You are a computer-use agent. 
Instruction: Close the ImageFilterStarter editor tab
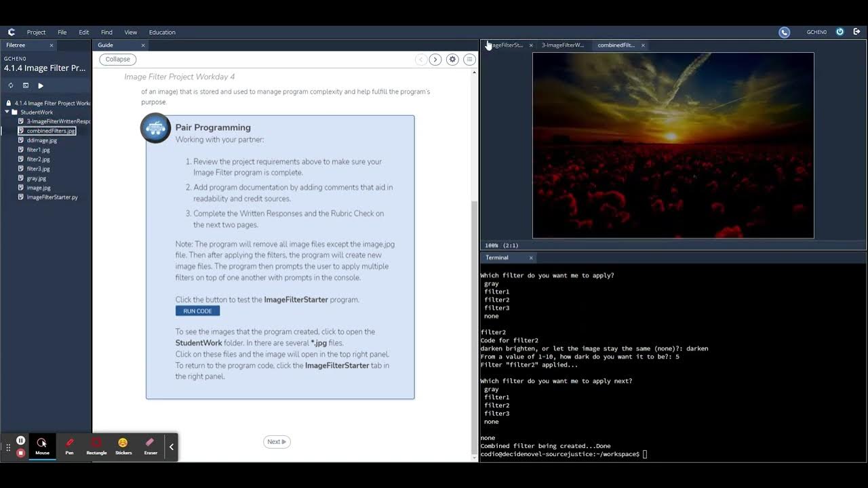point(531,45)
